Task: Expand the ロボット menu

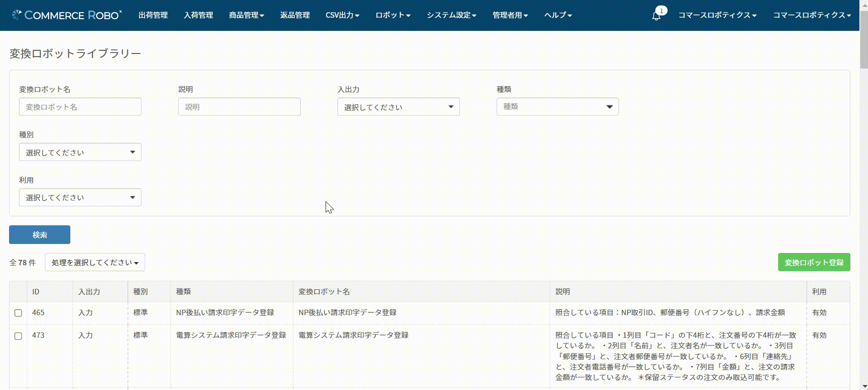Action: [x=393, y=15]
